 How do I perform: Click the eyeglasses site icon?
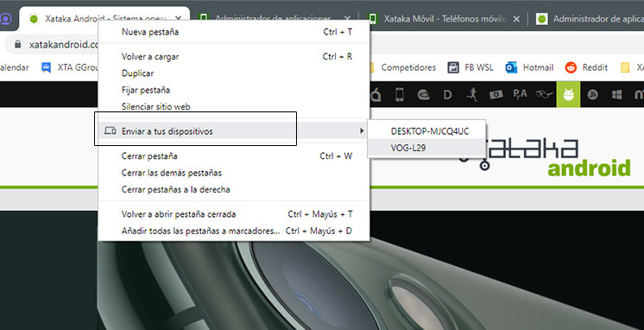(545, 95)
